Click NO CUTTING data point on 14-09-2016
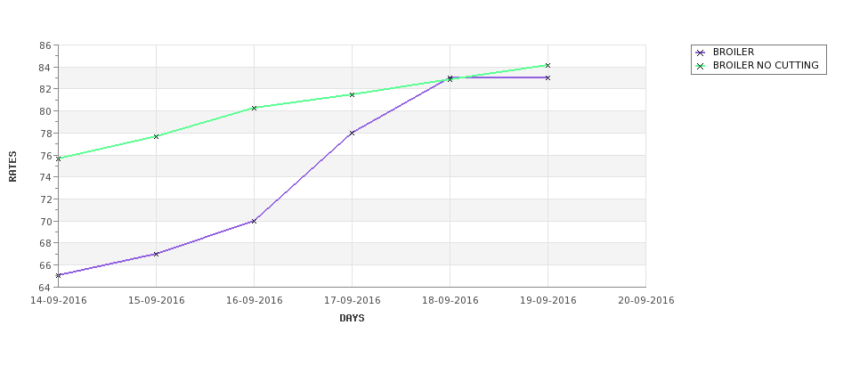Screen dimensions: 868x382 [58, 158]
